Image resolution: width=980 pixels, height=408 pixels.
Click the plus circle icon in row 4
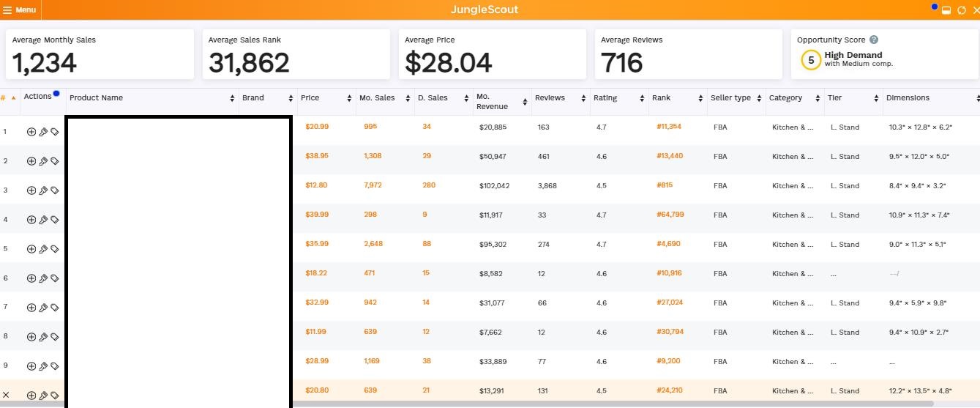31,220
